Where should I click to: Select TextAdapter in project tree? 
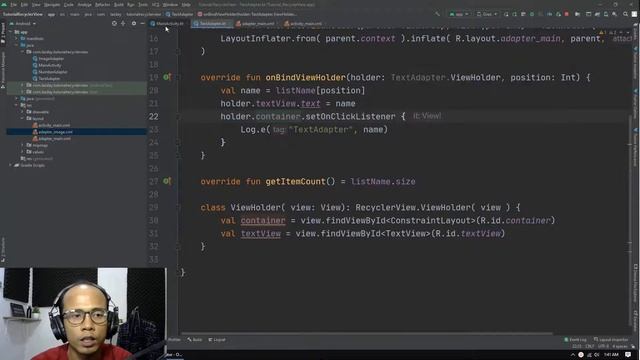pyautogui.click(x=49, y=78)
